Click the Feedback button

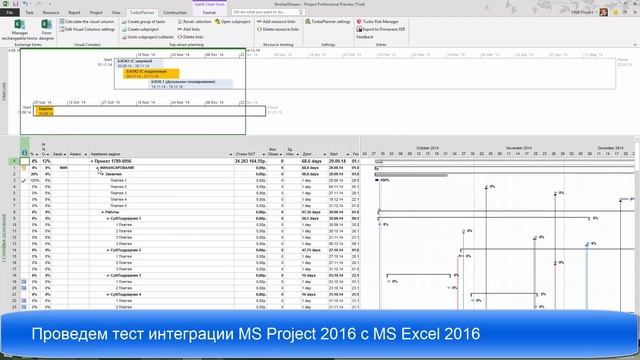coord(364,37)
